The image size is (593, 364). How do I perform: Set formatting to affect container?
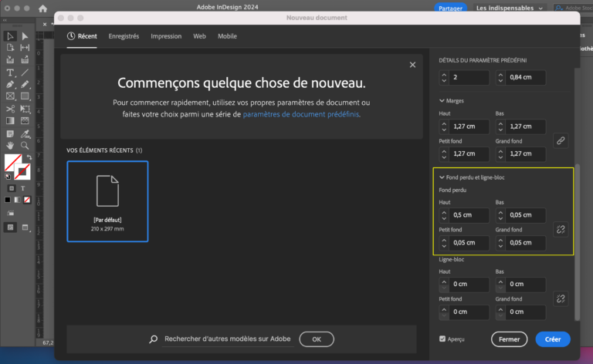coord(12,188)
